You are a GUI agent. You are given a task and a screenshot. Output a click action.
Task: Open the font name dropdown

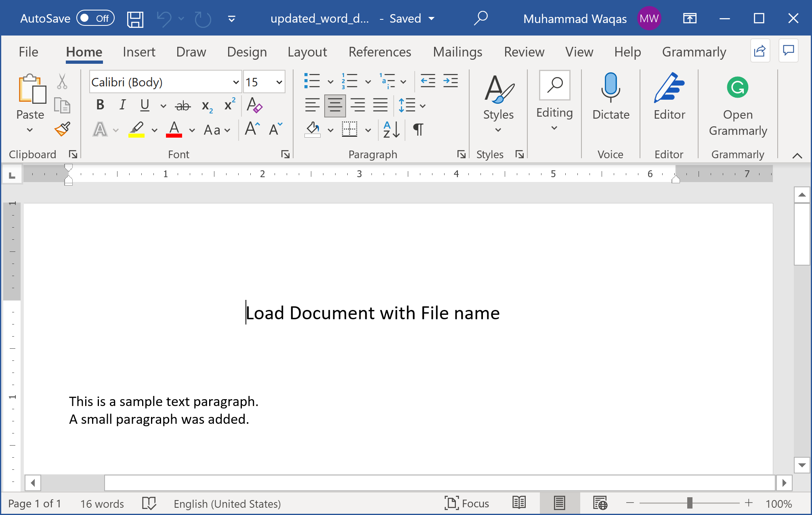[236, 82]
